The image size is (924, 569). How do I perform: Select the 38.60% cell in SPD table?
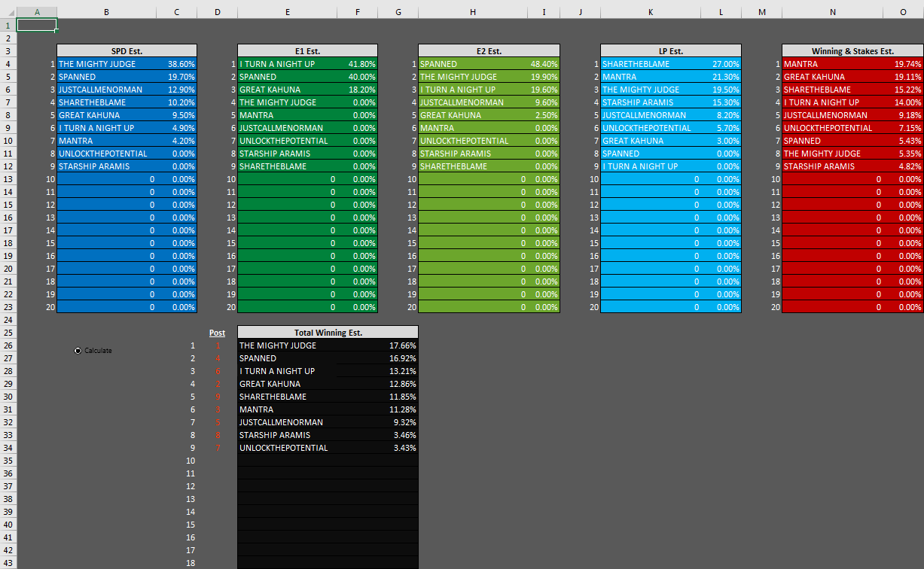pyautogui.click(x=181, y=65)
